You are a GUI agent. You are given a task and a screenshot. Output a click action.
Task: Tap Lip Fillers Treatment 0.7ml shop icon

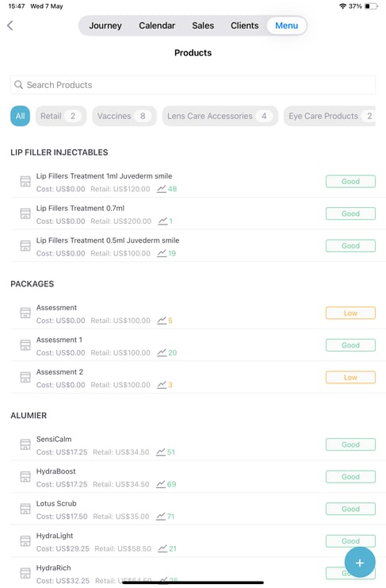click(25, 213)
